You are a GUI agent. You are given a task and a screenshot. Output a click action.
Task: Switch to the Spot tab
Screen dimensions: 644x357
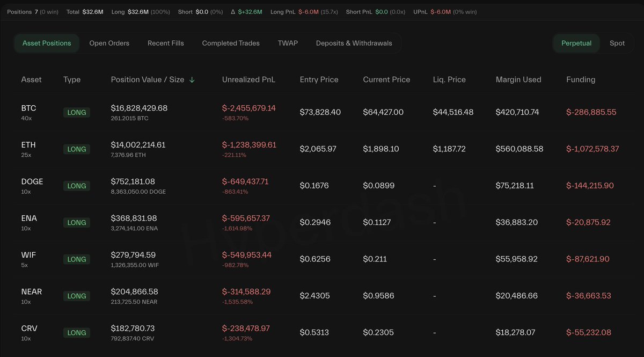[x=617, y=43]
